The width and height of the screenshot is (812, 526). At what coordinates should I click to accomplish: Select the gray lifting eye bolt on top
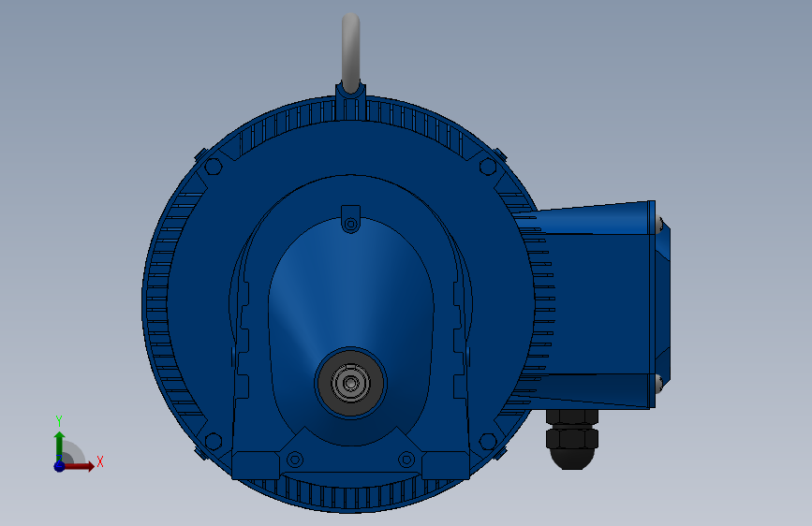(350, 51)
